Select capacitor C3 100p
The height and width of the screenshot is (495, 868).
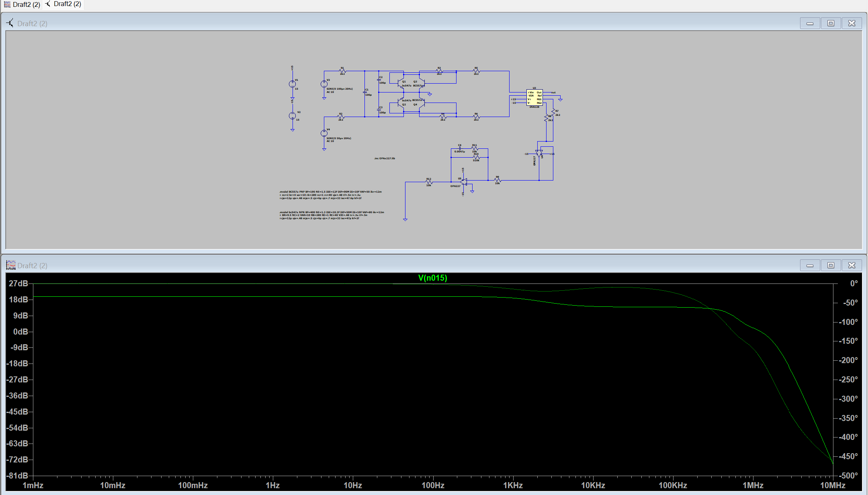pos(379,110)
